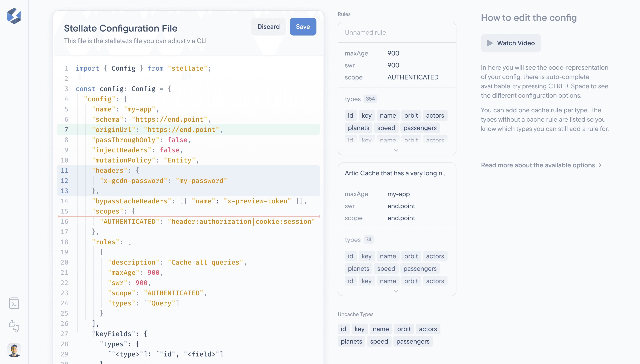Image resolution: width=640 pixels, height=364 pixels.
Task: Discard configuration changes
Action: pyautogui.click(x=268, y=27)
